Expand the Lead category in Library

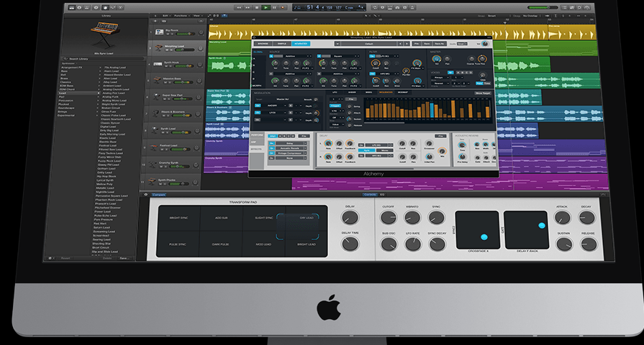coord(63,93)
